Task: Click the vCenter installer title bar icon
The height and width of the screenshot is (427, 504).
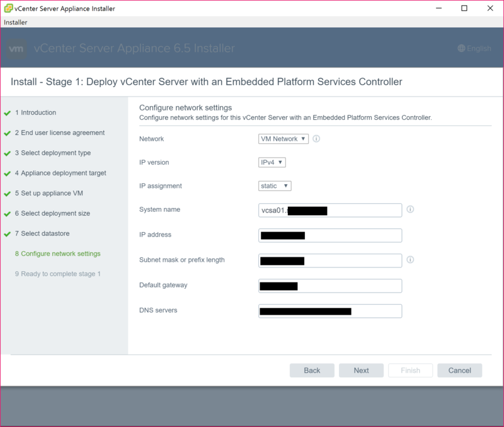Action: 8,8
